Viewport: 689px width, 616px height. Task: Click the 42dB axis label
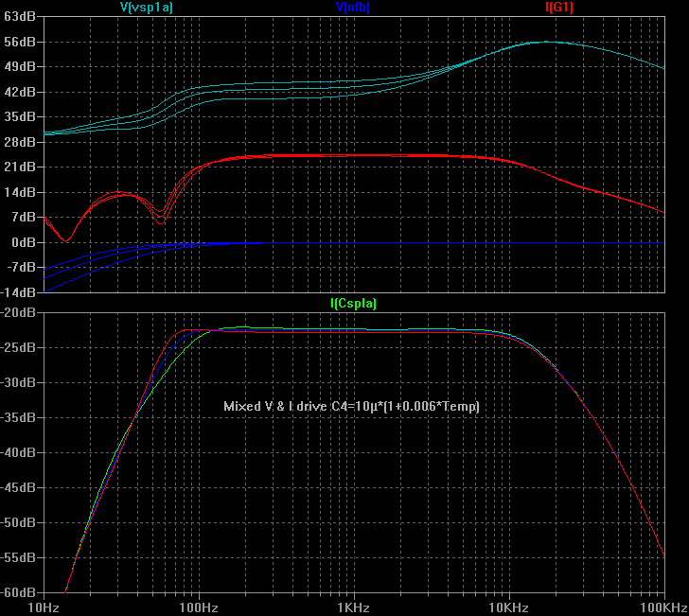[19, 92]
